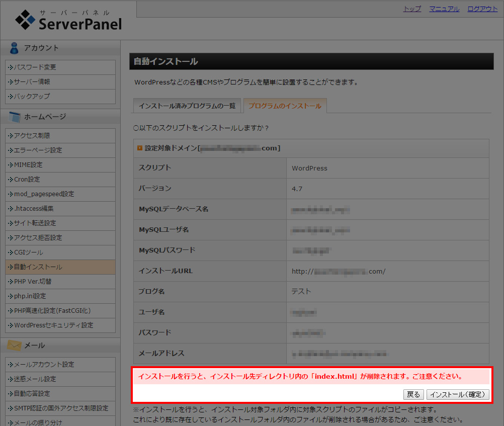Select the プログラムのインストール tab

pyautogui.click(x=285, y=106)
